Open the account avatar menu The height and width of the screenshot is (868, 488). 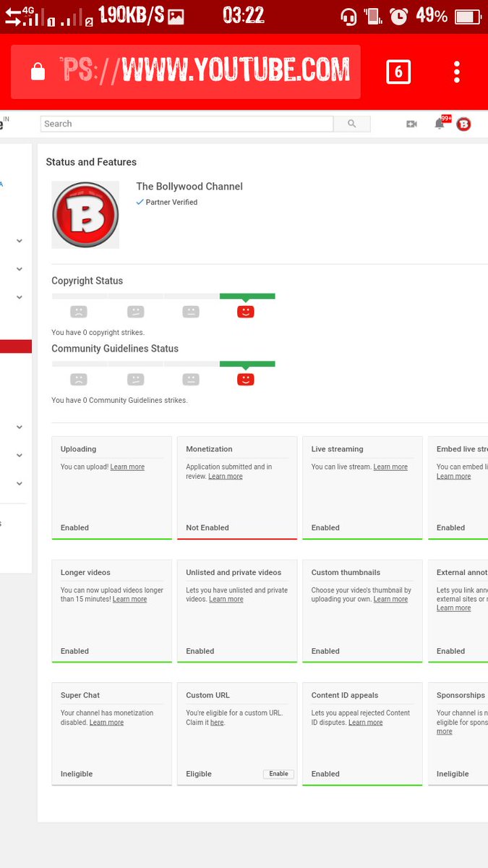pos(463,124)
